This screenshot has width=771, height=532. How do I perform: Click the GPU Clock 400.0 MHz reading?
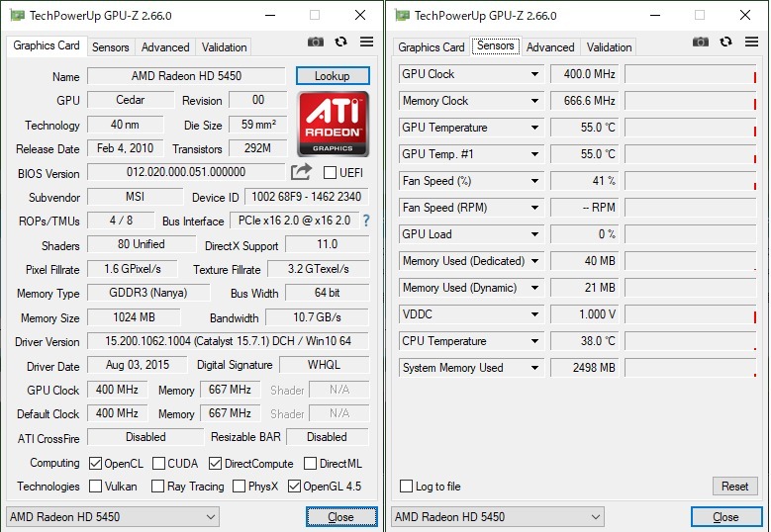click(x=585, y=74)
